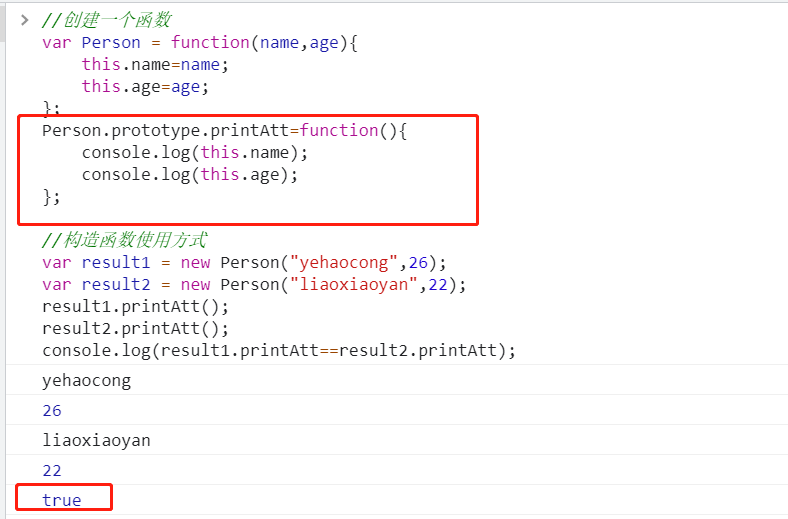This screenshot has height=519, width=788.
Task: Click the result2.printAtt(); call line
Action: [x=135, y=329]
